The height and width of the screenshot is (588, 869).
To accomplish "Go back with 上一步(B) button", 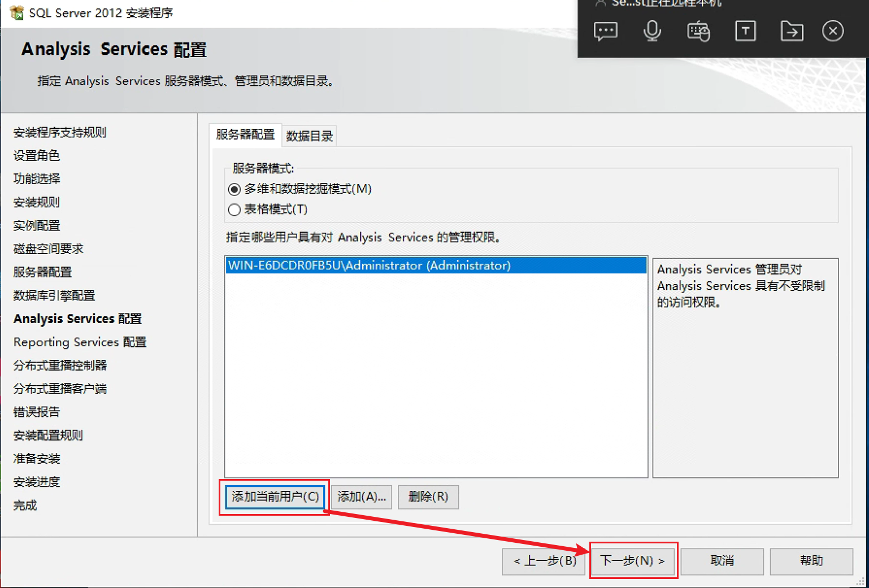I will click(544, 561).
